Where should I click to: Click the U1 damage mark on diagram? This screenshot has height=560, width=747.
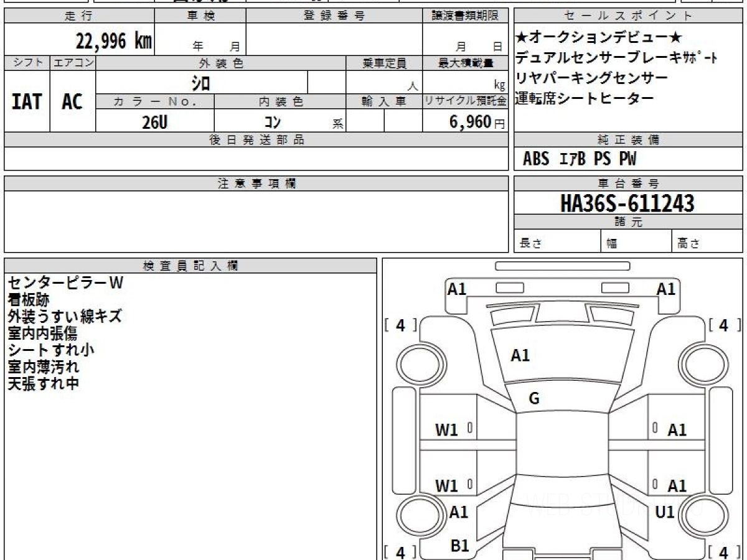point(665,512)
